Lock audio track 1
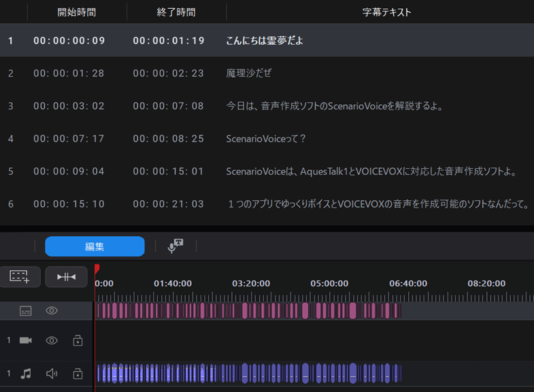The height and width of the screenshot is (392, 534). click(x=78, y=374)
